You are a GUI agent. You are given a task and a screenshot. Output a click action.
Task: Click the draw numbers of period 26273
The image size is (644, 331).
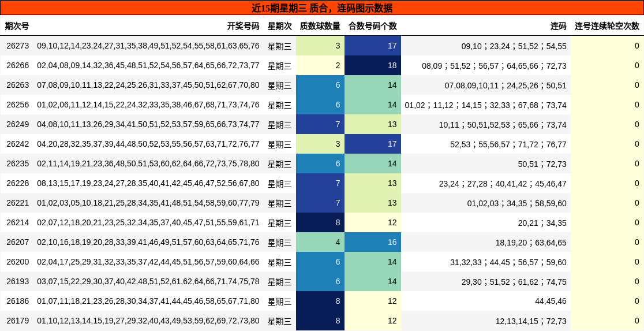(x=148, y=46)
